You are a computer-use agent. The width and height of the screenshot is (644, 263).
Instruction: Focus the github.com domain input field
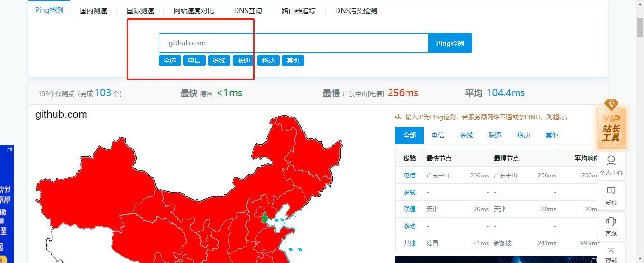294,43
